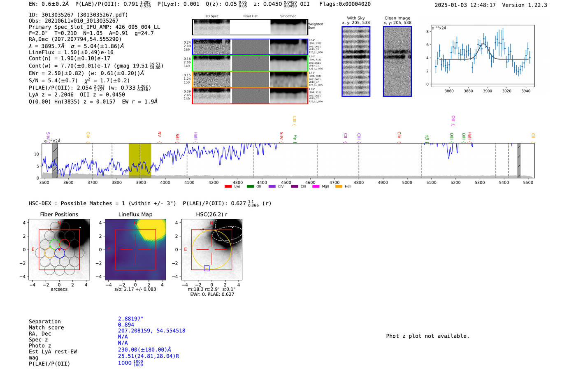Click the Est LyA rest-EW value 230.00(±180.00)Å

coord(144,350)
